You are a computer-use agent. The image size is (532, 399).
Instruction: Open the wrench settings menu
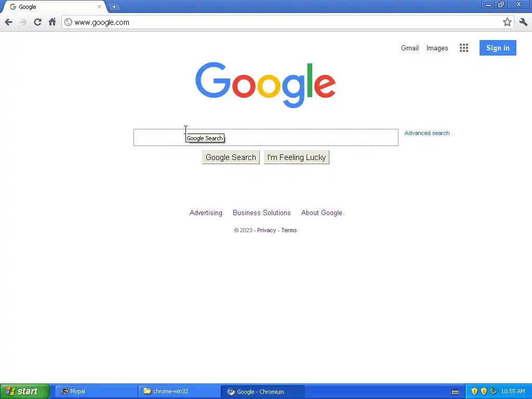pyautogui.click(x=523, y=22)
